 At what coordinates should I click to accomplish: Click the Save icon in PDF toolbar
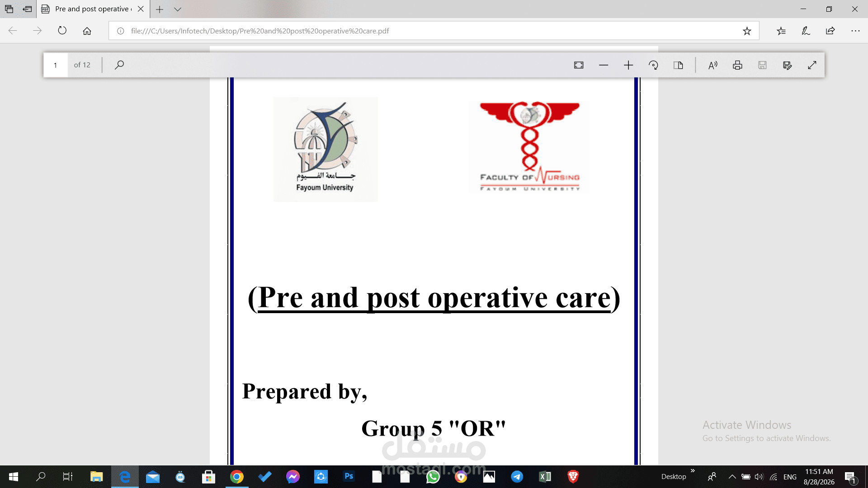762,65
